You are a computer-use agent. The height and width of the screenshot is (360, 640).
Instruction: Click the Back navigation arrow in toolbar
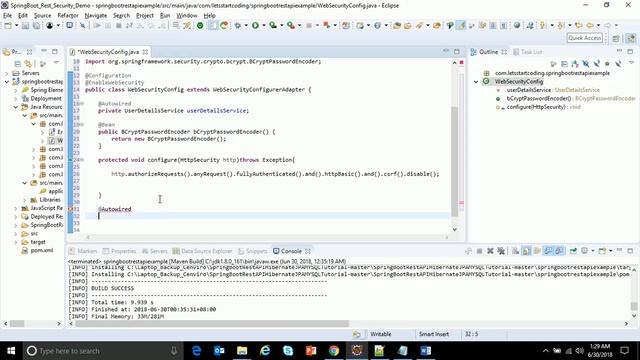[x=590, y=25]
